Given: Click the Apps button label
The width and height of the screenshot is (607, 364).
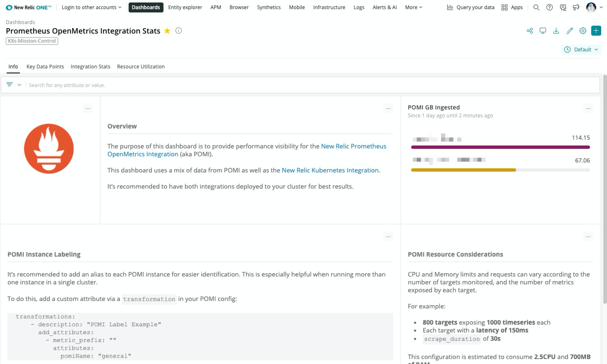Looking at the screenshot, I should click(517, 7).
